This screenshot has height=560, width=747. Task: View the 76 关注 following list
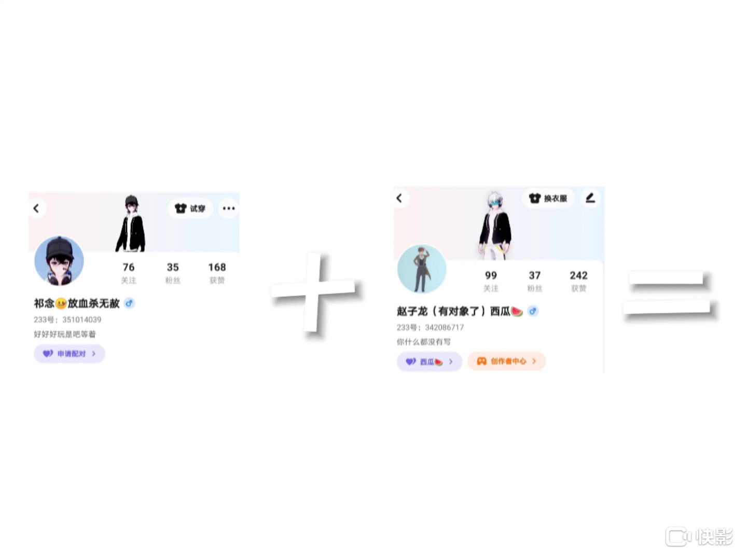(x=129, y=273)
